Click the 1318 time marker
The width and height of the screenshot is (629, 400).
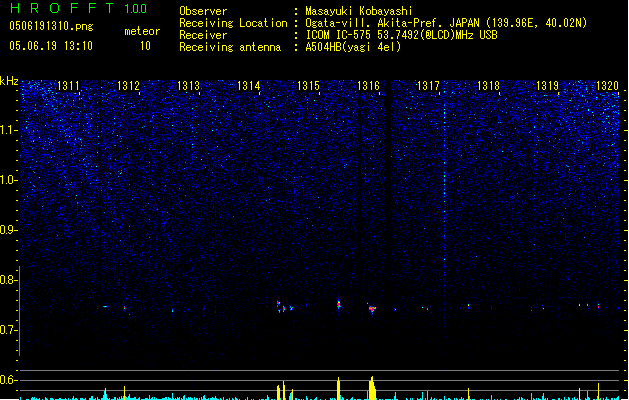tap(488, 86)
